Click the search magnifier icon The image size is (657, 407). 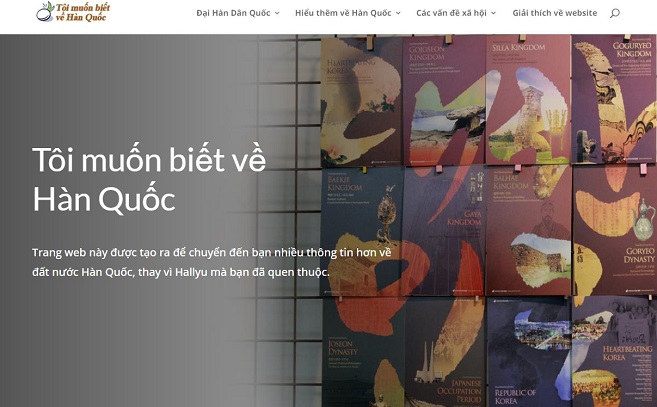tap(615, 13)
